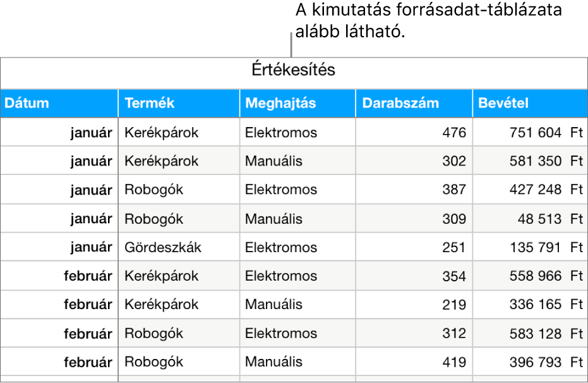Viewport: 588px width, 383px height.
Task: Select the cell with quantity 476
Action: point(453,133)
